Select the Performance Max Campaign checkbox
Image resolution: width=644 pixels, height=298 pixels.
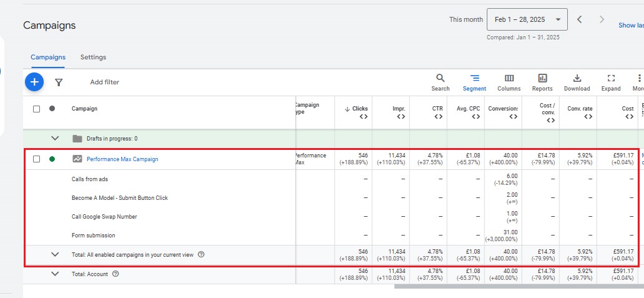[x=36, y=159]
